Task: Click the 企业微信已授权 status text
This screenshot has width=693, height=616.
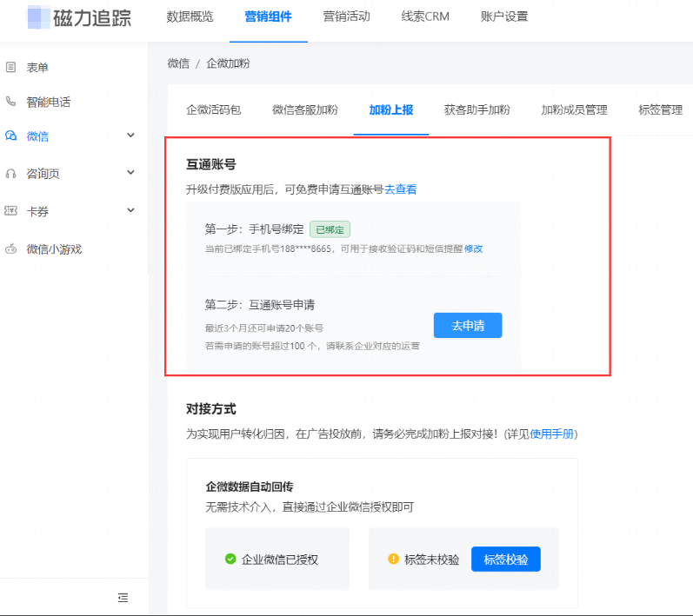Action: (x=280, y=560)
